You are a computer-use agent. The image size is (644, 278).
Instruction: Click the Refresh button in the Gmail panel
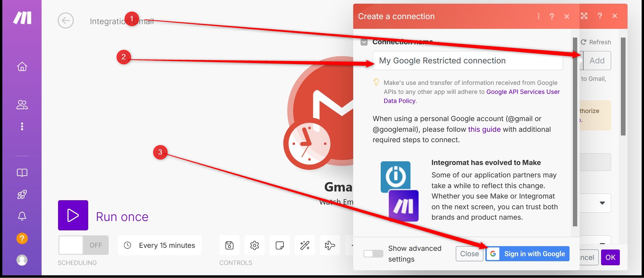596,42
